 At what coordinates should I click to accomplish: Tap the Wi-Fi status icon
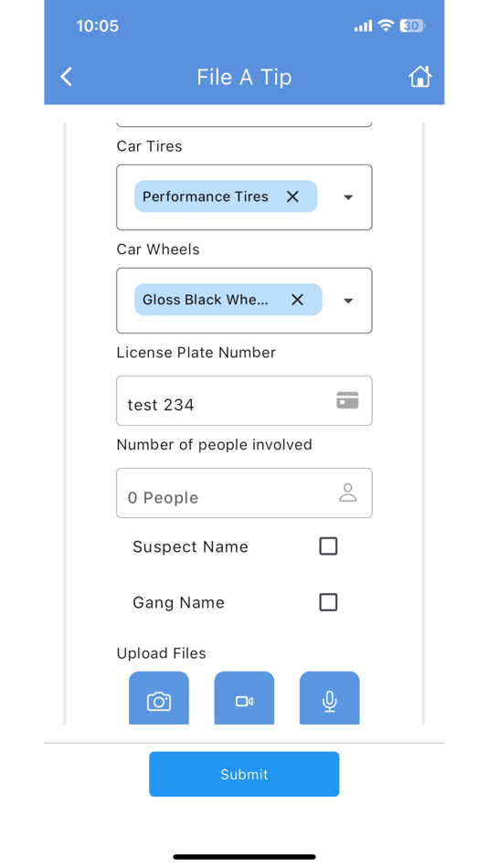(x=386, y=26)
